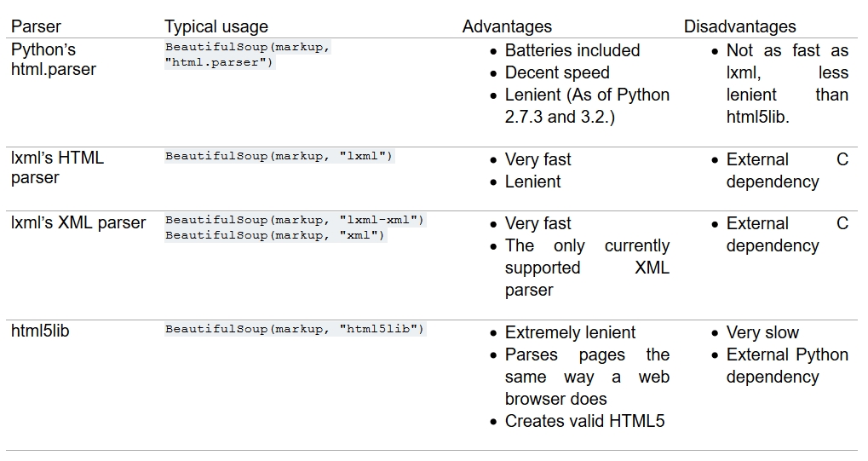Click the "Parser" column header

click(x=36, y=26)
